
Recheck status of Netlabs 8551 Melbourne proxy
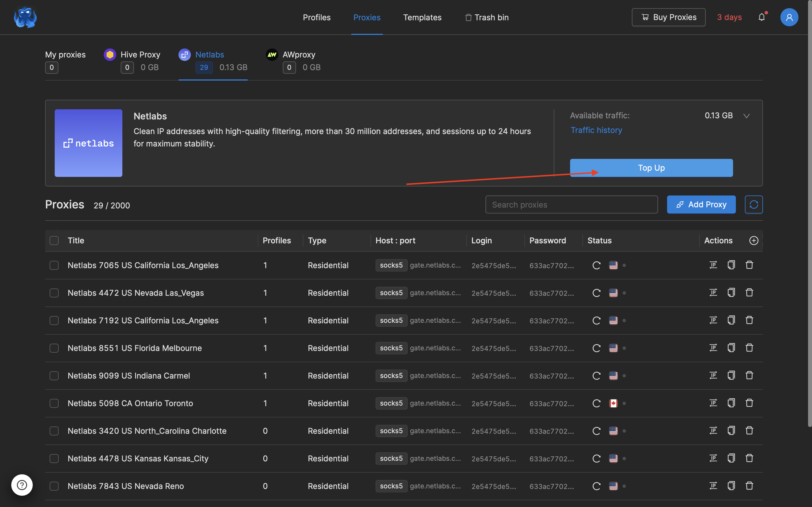tap(596, 348)
